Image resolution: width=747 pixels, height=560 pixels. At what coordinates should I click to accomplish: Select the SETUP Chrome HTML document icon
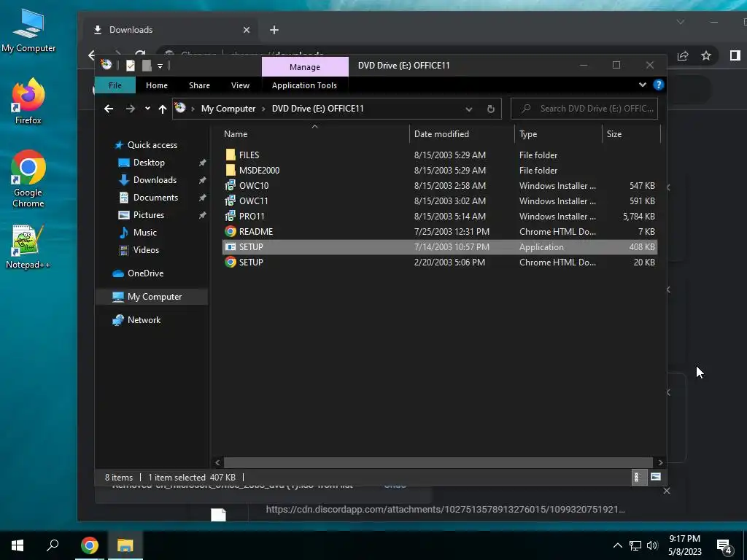231,262
